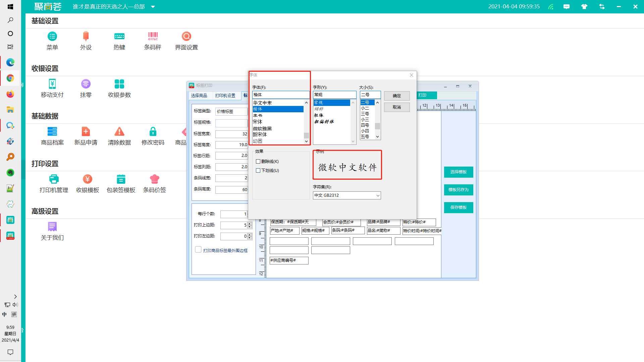Image resolution: width=644 pixels, height=362 pixels.
Task: Enable the 下划线 underline checkbox
Action: coord(258,171)
